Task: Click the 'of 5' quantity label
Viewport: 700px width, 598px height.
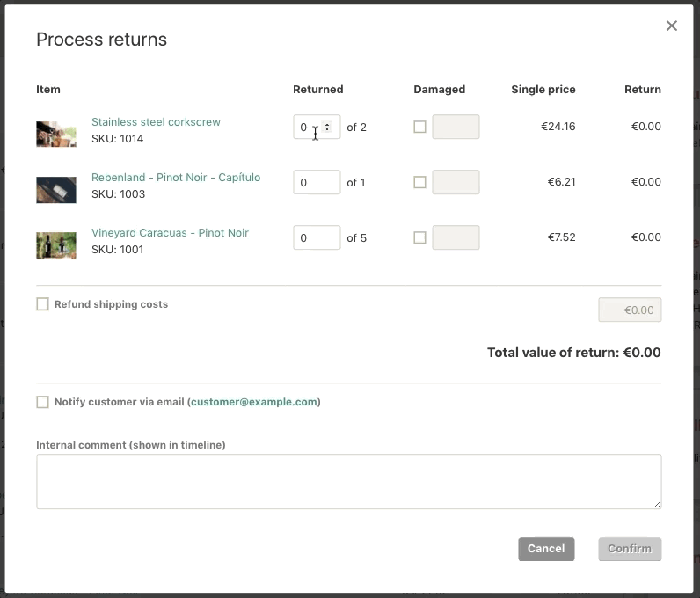Action: point(356,238)
